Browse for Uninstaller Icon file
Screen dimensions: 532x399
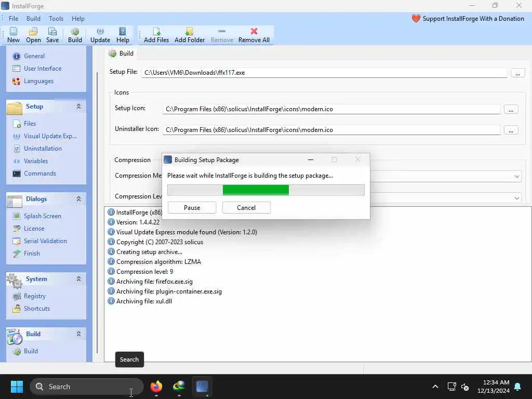[x=511, y=130]
